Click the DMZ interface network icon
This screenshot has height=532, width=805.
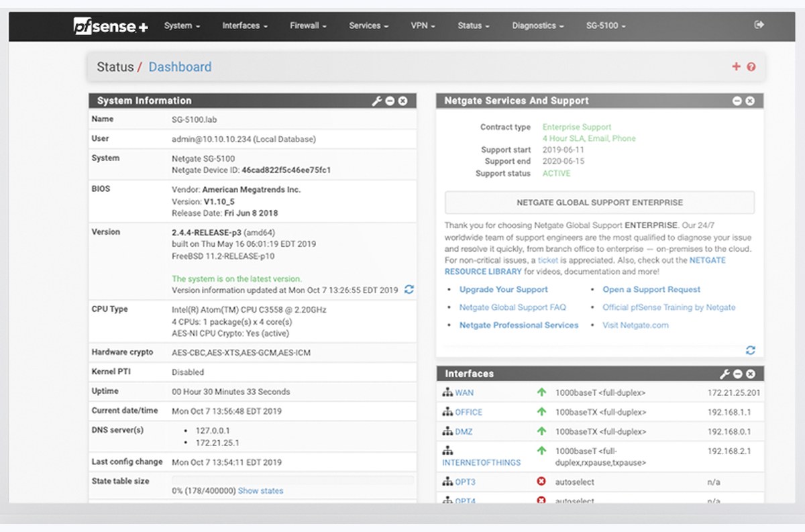click(x=447, y=431)
